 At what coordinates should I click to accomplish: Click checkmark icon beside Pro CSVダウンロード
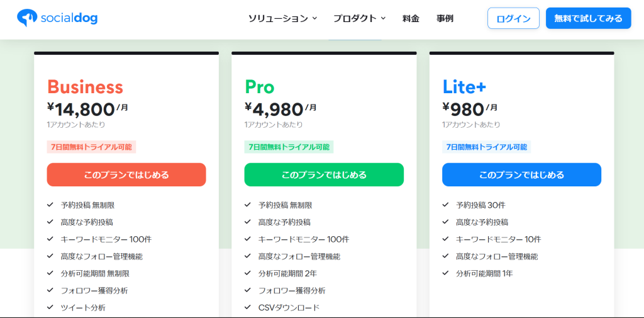coord(248,307)
